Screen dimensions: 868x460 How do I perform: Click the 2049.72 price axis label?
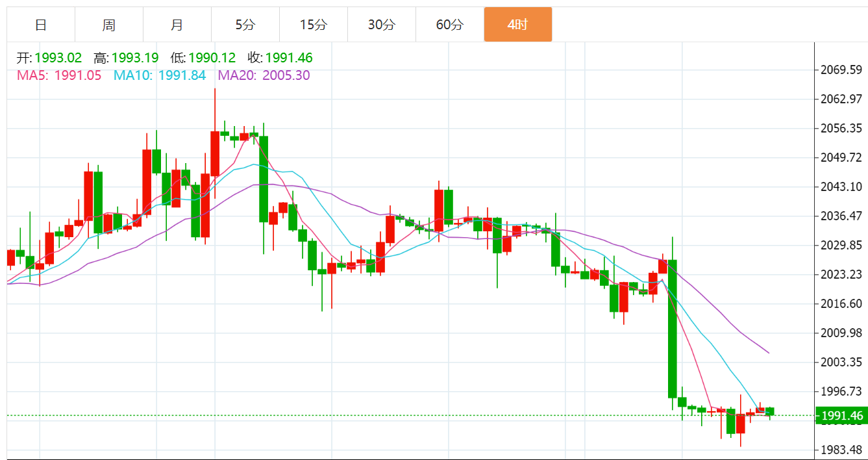coord(842,158)
